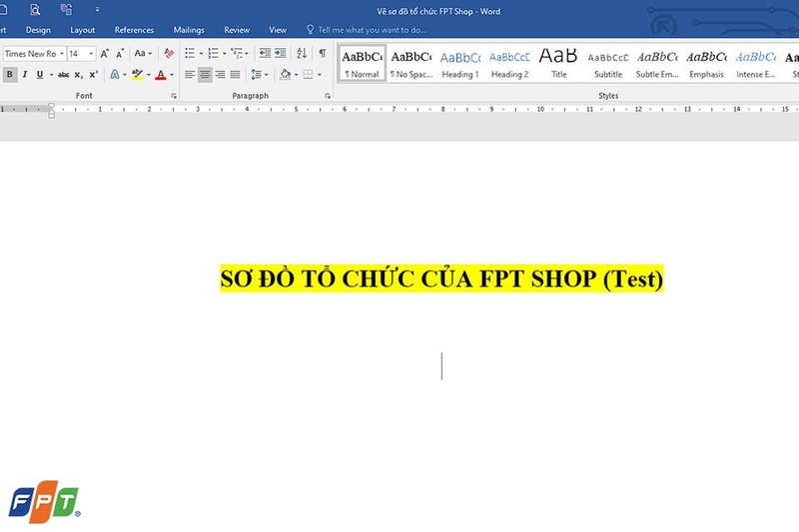Click the Decrease Indent icon
This screenshot has height=532, width=799.
(265, 54)
